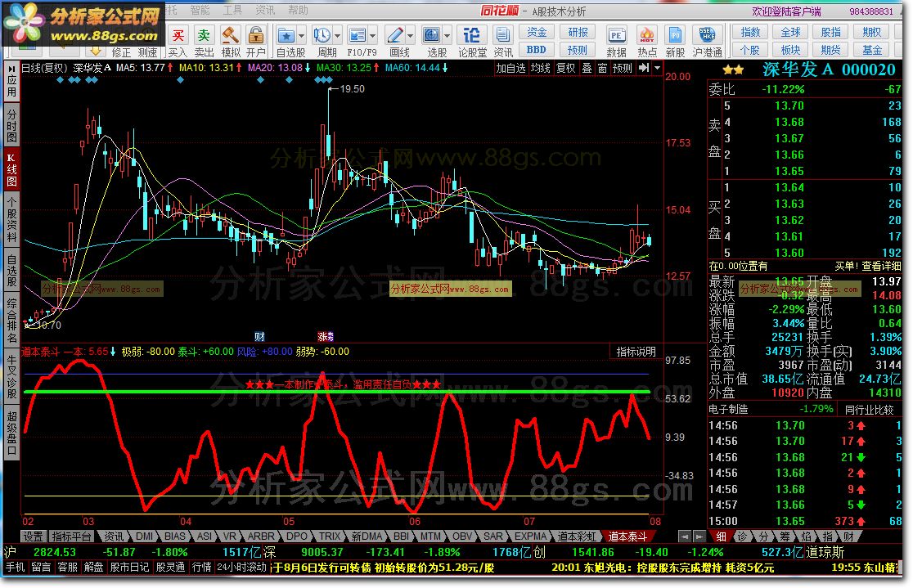Image resolution: width=913 pixels, height=588 pixels.
Task: Click the two-star rating icon beside 深华发A
Action: click(733, 70)
